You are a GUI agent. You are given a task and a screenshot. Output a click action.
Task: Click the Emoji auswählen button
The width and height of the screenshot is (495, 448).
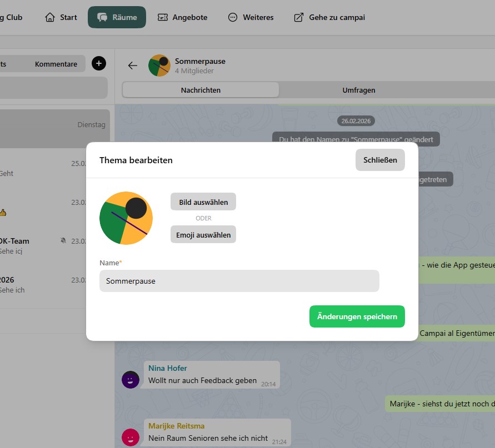[x=203, y=235]
